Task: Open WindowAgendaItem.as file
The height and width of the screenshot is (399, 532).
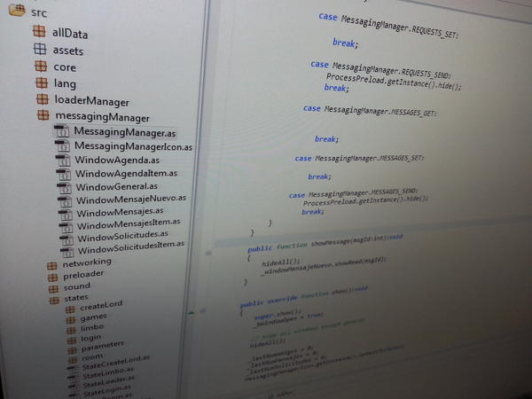Action: point(126,174)
